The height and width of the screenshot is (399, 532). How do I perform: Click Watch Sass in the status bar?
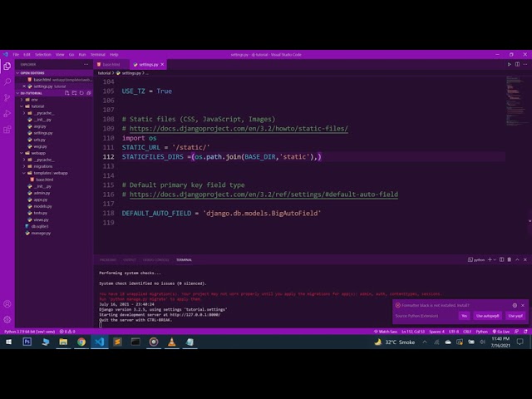click(x=386, y=332)
